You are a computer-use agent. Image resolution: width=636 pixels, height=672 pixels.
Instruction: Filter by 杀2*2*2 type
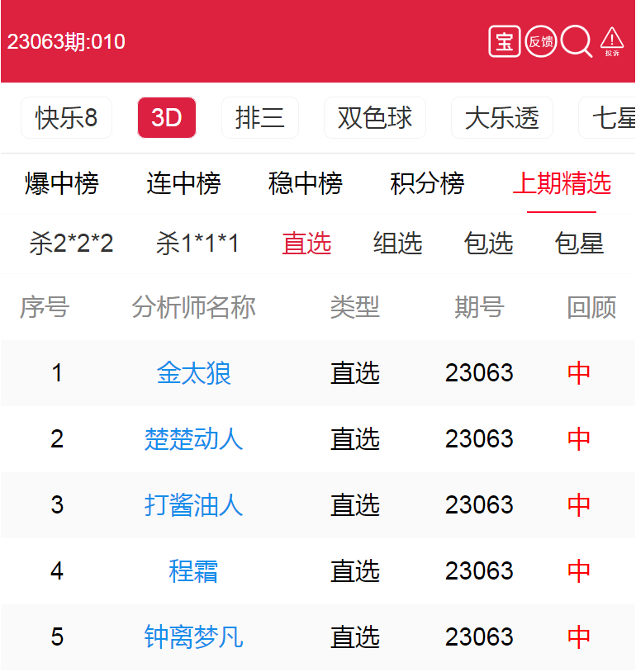point(71,244)
